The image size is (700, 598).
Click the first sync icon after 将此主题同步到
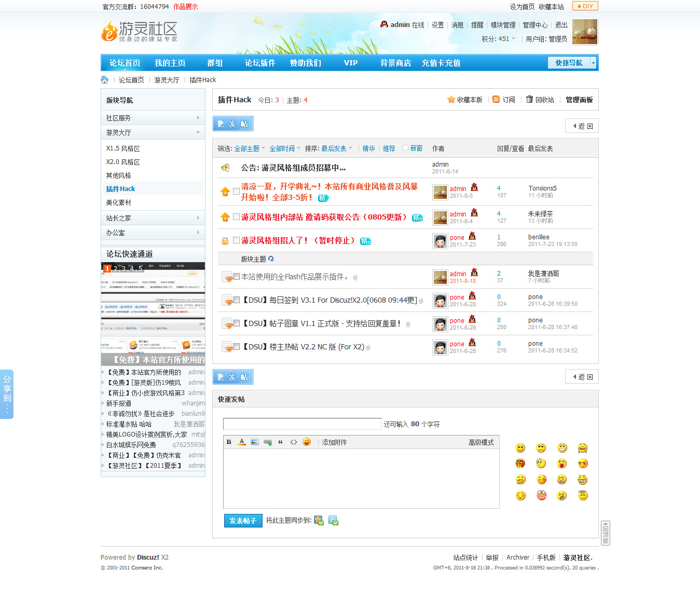[319, 520]
